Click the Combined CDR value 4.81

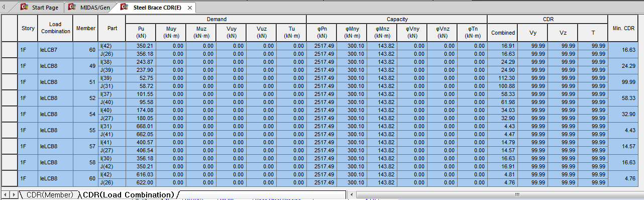click(x=503, y=174)
